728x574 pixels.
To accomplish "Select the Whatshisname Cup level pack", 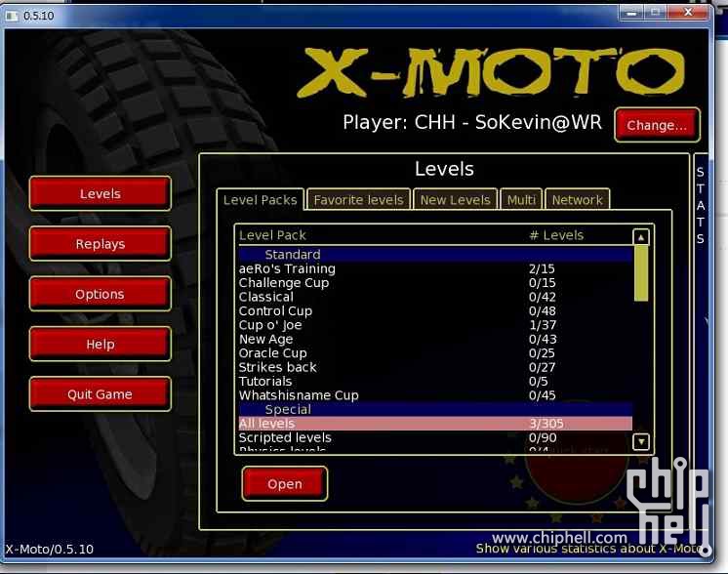I will point(435,395).
